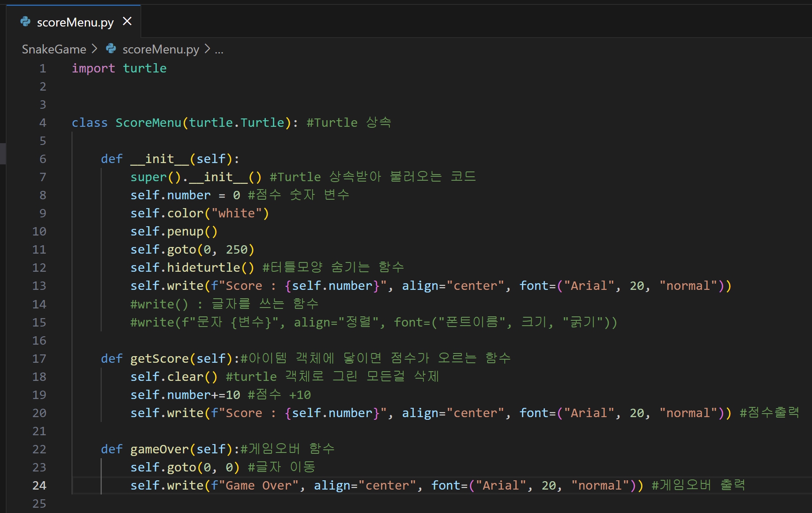Close the scoreMenu.py tab
Screen dimensions: 812x513
127,21
